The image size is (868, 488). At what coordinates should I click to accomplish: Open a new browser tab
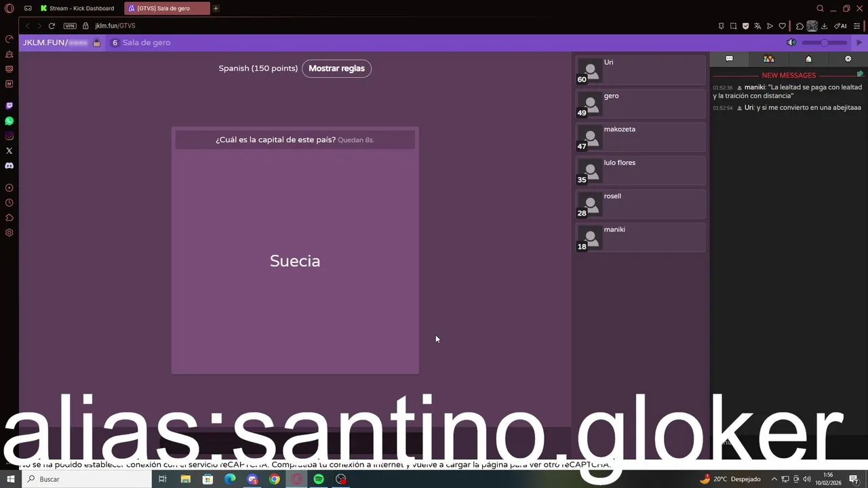pyautogui.click(x=216, y=8)
